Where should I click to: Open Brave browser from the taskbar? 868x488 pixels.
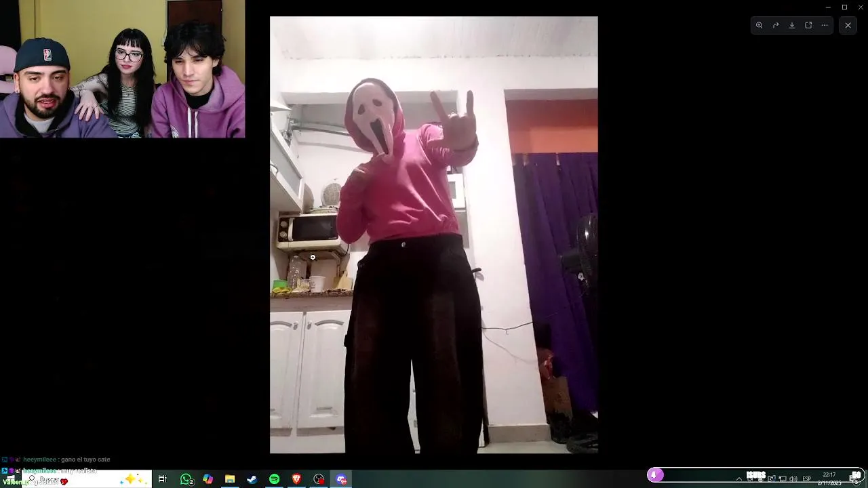tap(296, 479)
